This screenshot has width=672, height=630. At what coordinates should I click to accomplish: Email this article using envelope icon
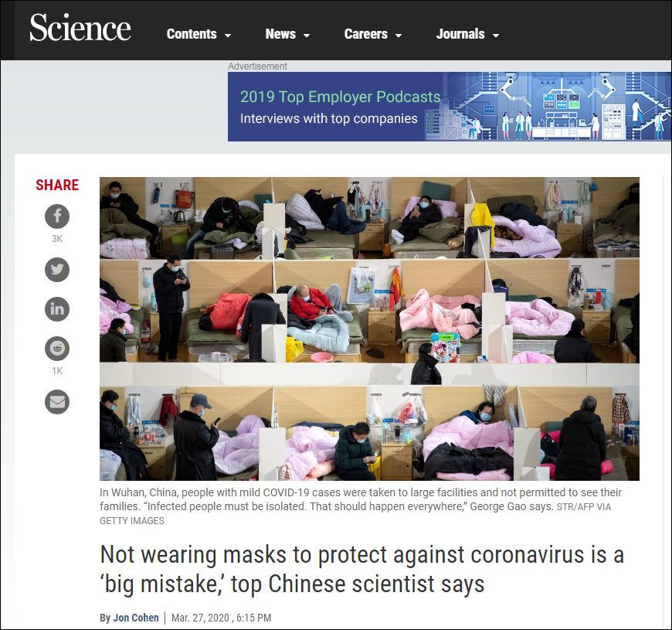[57, 402]
